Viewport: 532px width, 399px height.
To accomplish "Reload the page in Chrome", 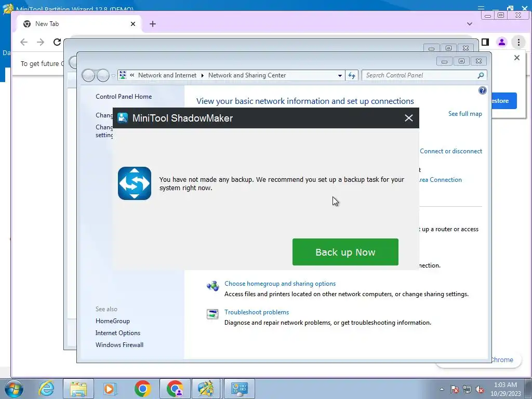I will [x=57, y=42].
